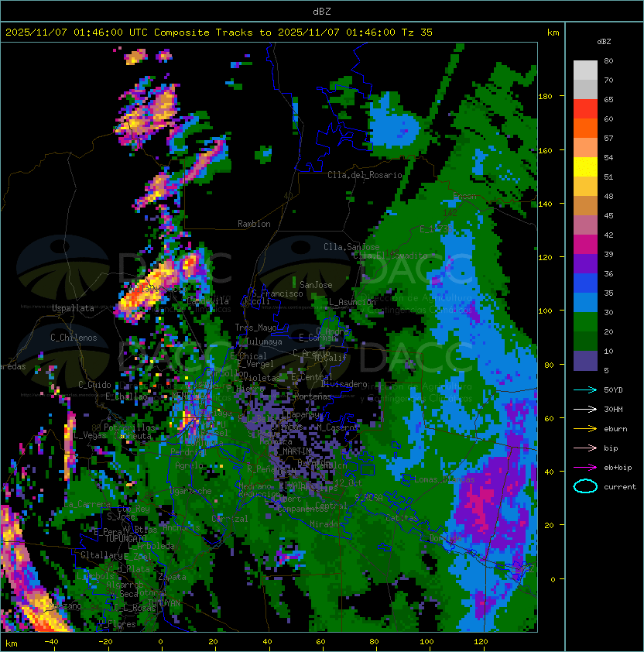This screenshot has height=652, width=644.
Task: Click the 'Lomas_Blancas' map label
Action: click(x=444, y=479)
